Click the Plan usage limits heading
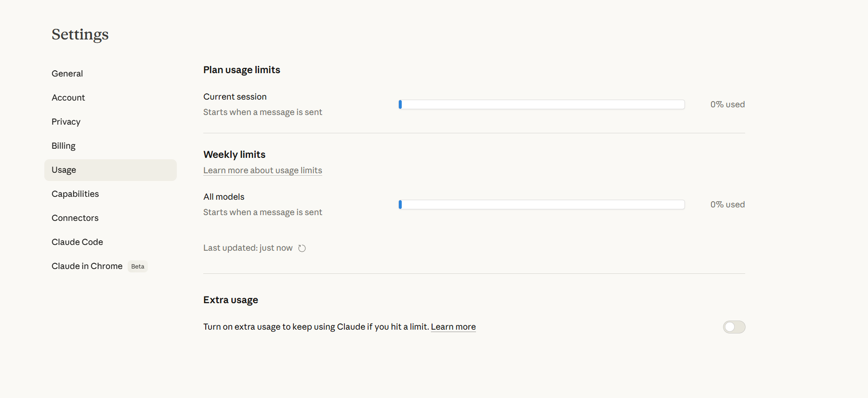Viewport: 868px width, 398px height. (x=242, y=70)
